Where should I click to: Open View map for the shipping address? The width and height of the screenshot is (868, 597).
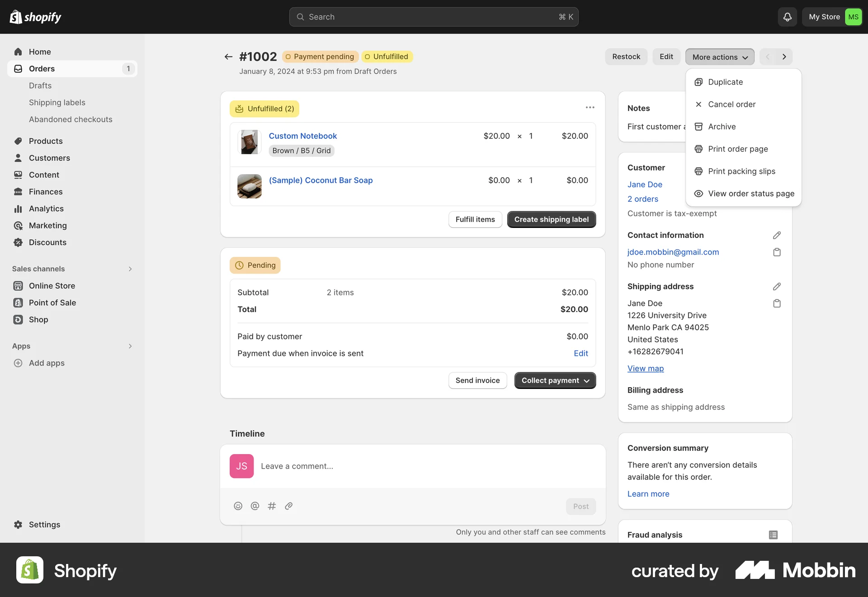click(x=645, y=368)
